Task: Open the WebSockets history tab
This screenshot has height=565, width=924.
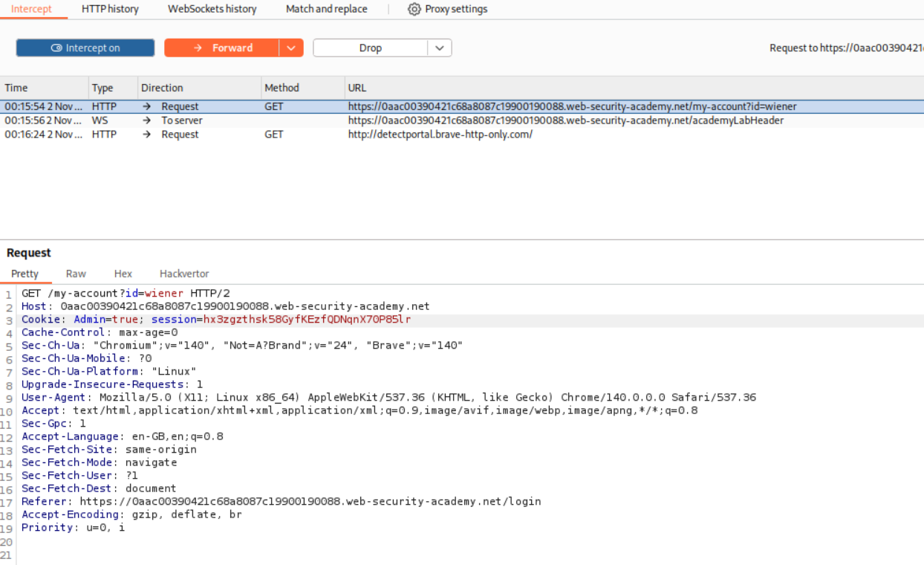Action: click(x=212, y=10)
